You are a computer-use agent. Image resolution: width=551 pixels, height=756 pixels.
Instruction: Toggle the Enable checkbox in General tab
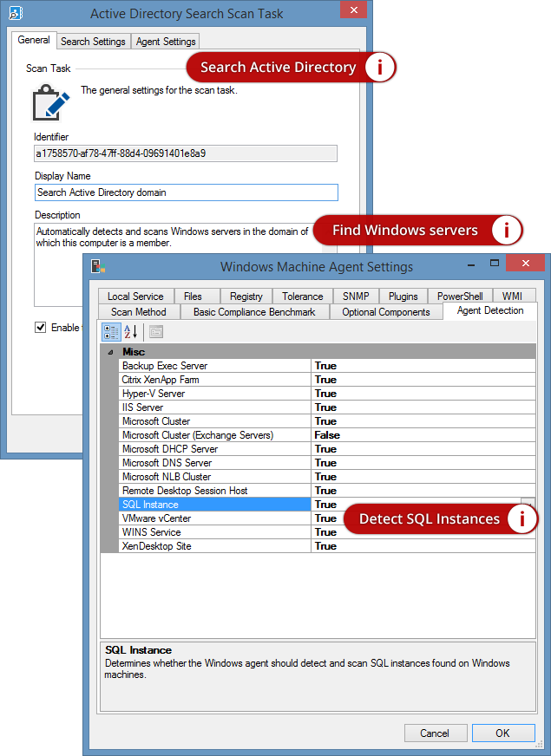(40, 327)
